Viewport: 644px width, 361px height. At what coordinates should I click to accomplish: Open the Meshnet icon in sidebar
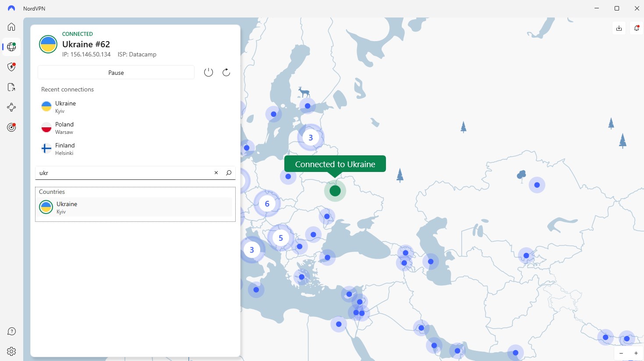pyautogui.click(x=11, y=107)
